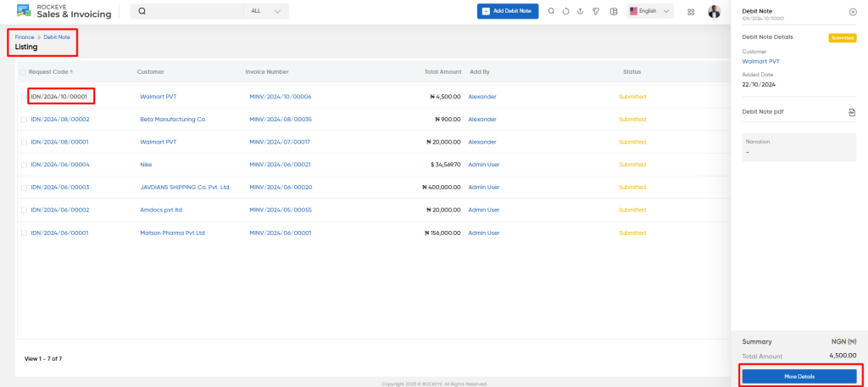Click the magnifier icon in the search box

142,11
